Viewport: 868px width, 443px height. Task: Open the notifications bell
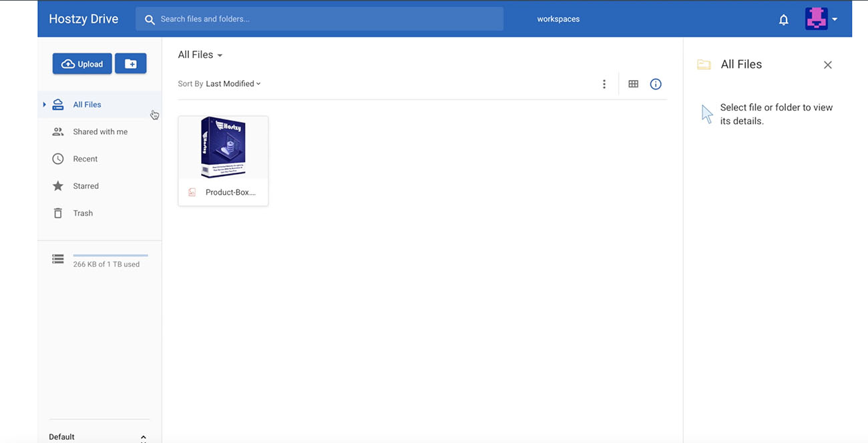784,19
